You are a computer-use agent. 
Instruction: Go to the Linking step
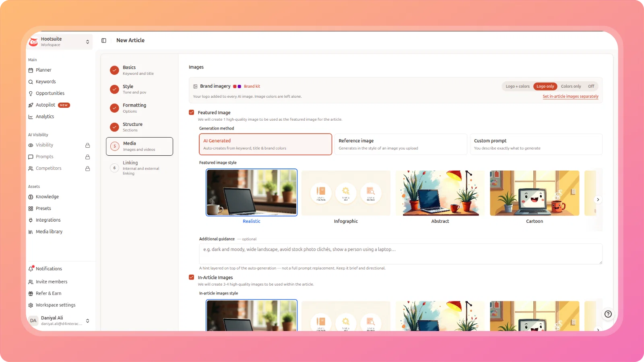[139, 168]
